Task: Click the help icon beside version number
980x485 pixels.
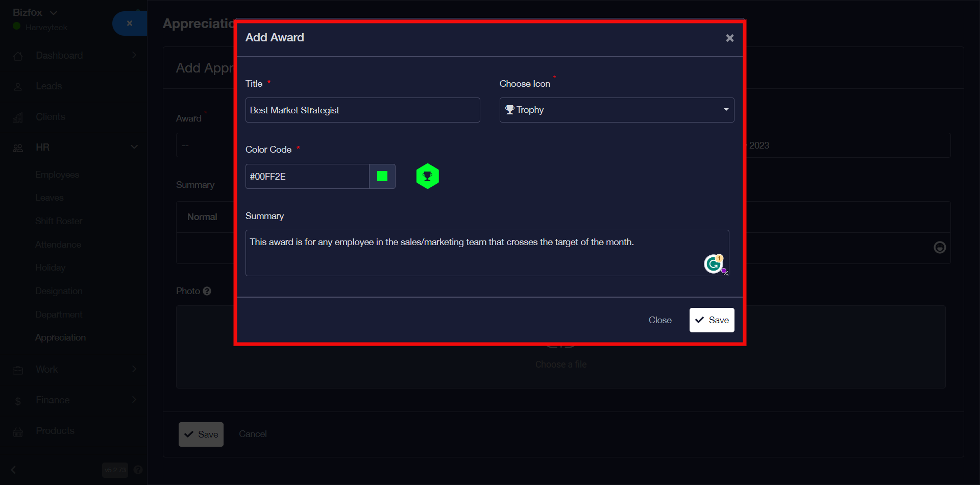Action: click(x=138, y=470)
